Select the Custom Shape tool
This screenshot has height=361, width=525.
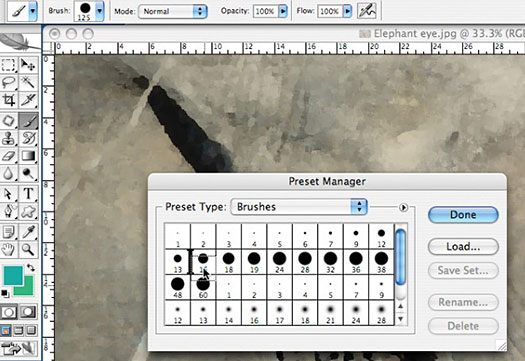coord(28,212)
